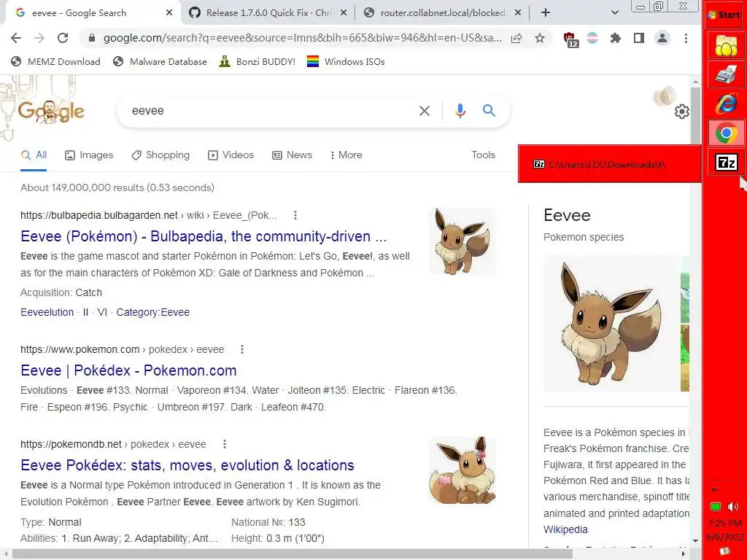
Task: Open Eevee | Pokédex - Pokemon.com result
Action: pyautogui.click(x=128, y=370)
